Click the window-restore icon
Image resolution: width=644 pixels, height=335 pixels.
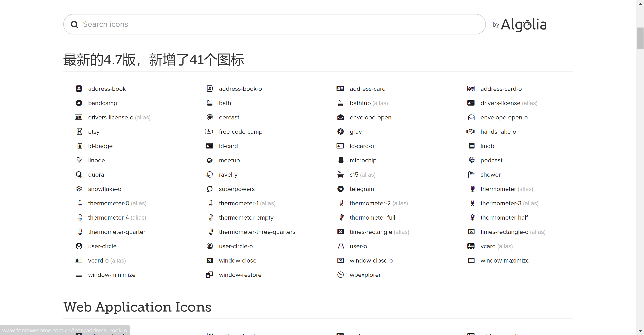[209, 274]
